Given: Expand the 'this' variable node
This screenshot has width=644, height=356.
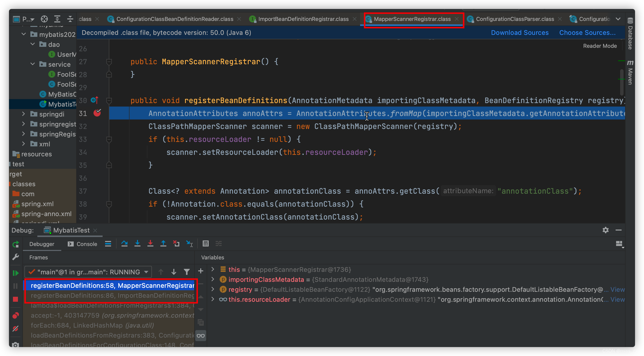Looking at the screenshot, I should pyautogui.click(x=213, y=269).
